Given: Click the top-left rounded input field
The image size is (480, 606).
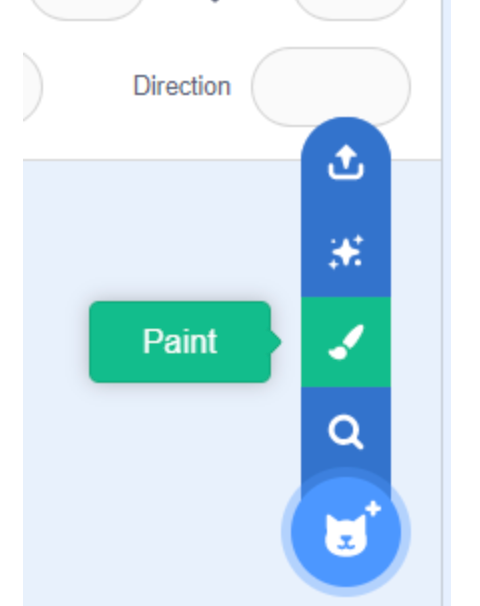Looking at the screenshot, I should (x=87, y=8).
